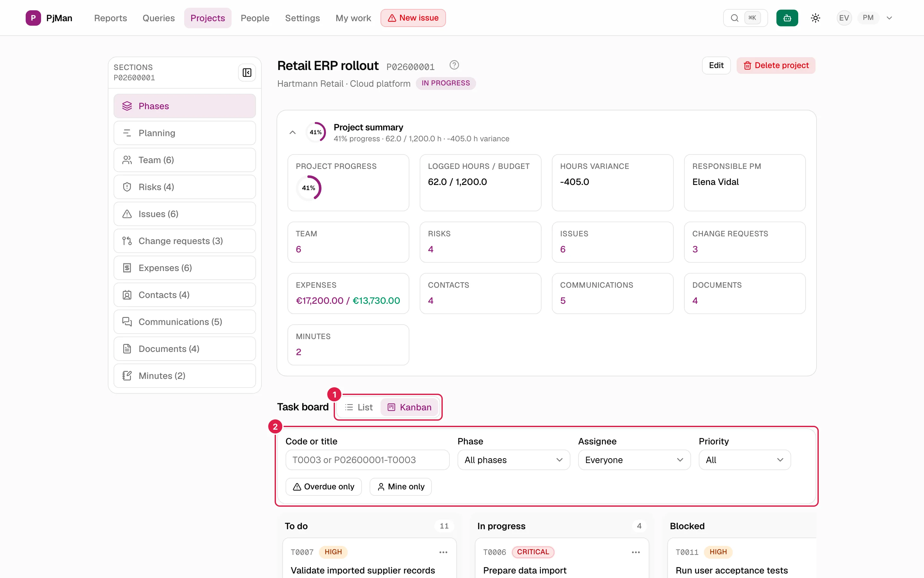The image size is (924, 578).
Task: Click the To do column count 11
Action: point(444,526)
